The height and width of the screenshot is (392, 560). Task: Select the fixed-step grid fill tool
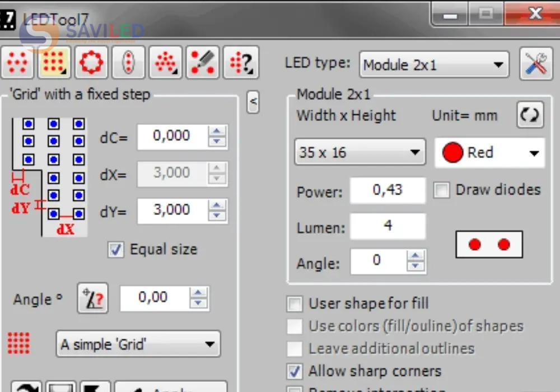coord(54,62)
